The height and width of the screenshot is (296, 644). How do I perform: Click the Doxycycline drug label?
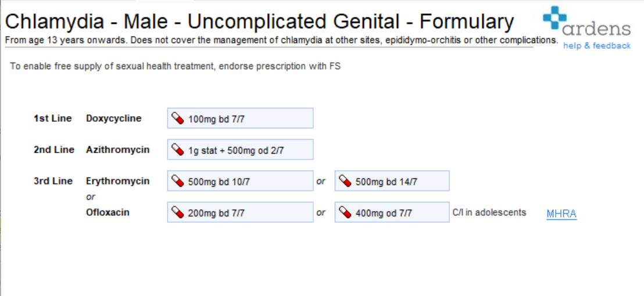[114, 118]
